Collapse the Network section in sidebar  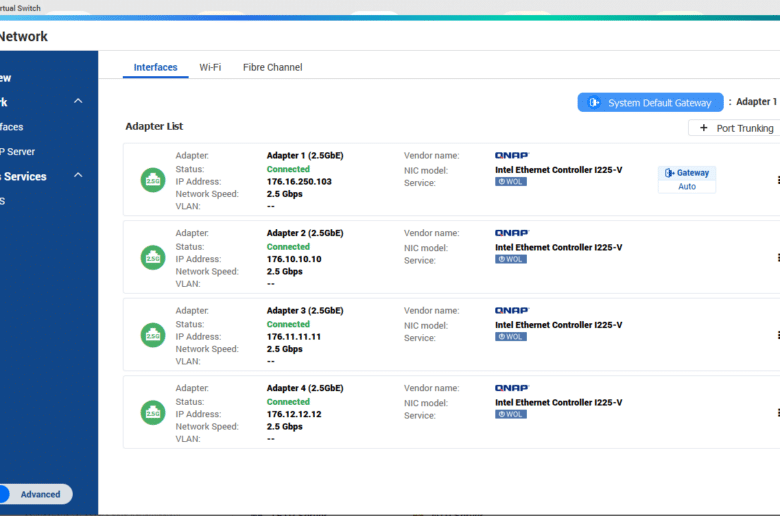coord(78,102)
